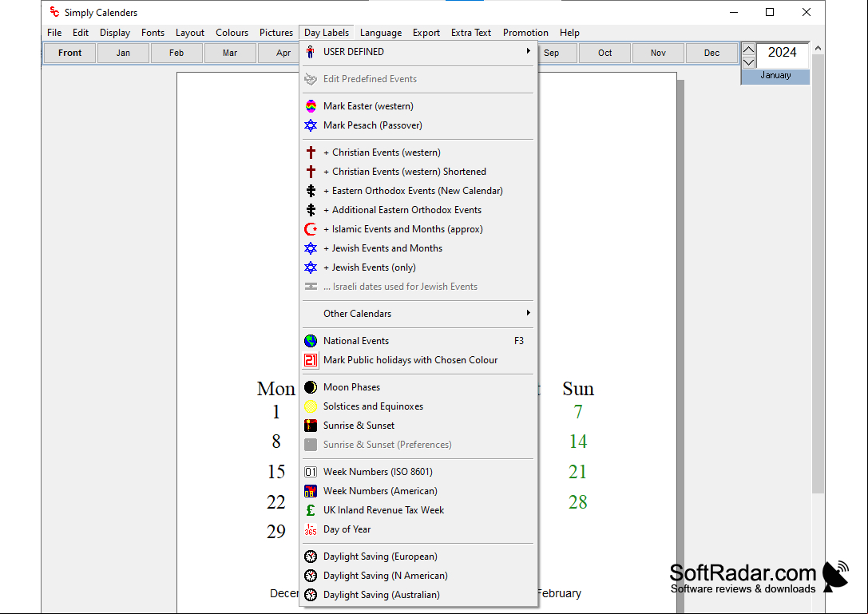Switch to the Jan month tab
868x614 pixels.
click(x=123, y=53)
